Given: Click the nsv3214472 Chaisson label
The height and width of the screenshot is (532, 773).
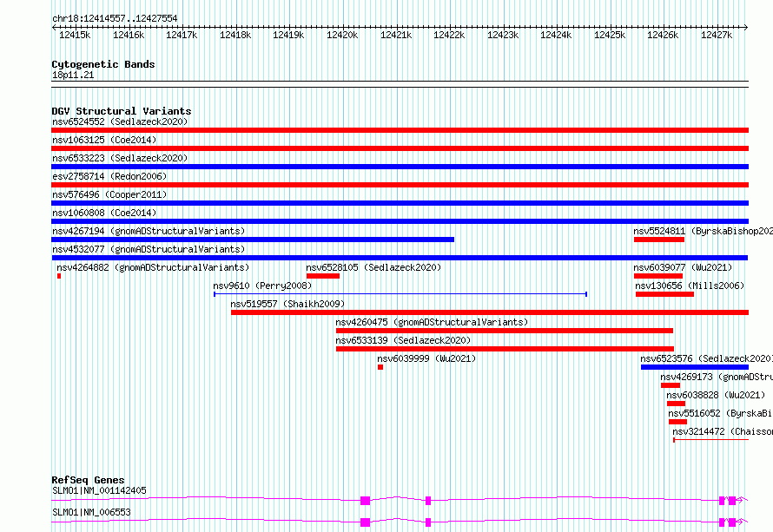Looking at the screenshot, I should coord(723,431).
